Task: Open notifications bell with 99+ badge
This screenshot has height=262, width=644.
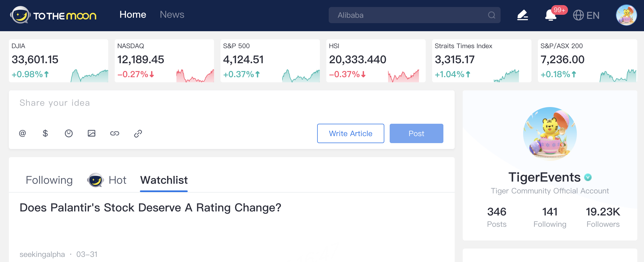Action: click(551, 15)
